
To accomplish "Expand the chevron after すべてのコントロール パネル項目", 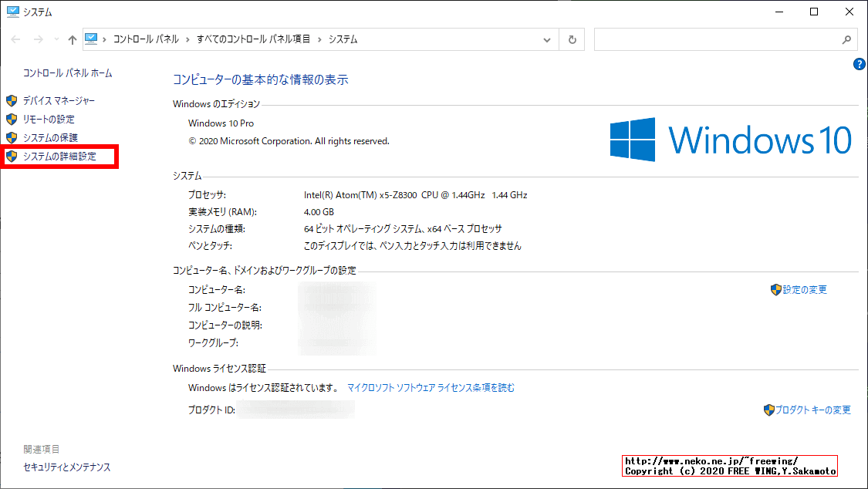I will point(318,39).
